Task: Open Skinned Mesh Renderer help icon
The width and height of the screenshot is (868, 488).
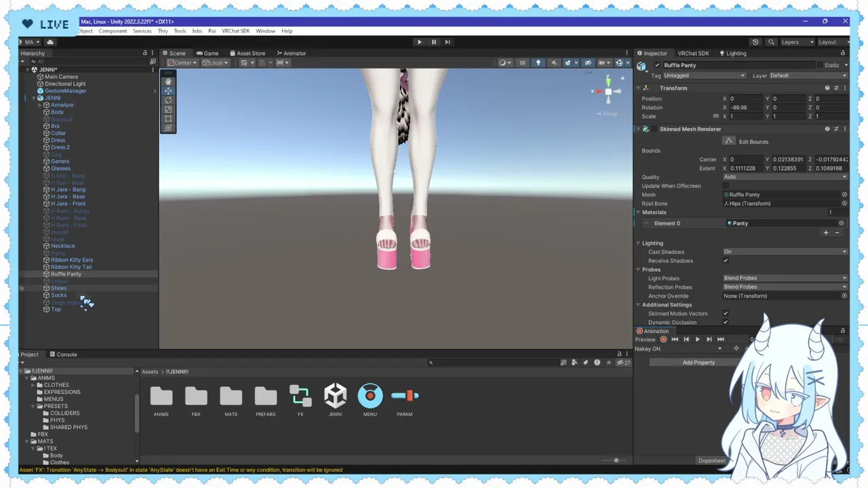Action: click(827, 129)
